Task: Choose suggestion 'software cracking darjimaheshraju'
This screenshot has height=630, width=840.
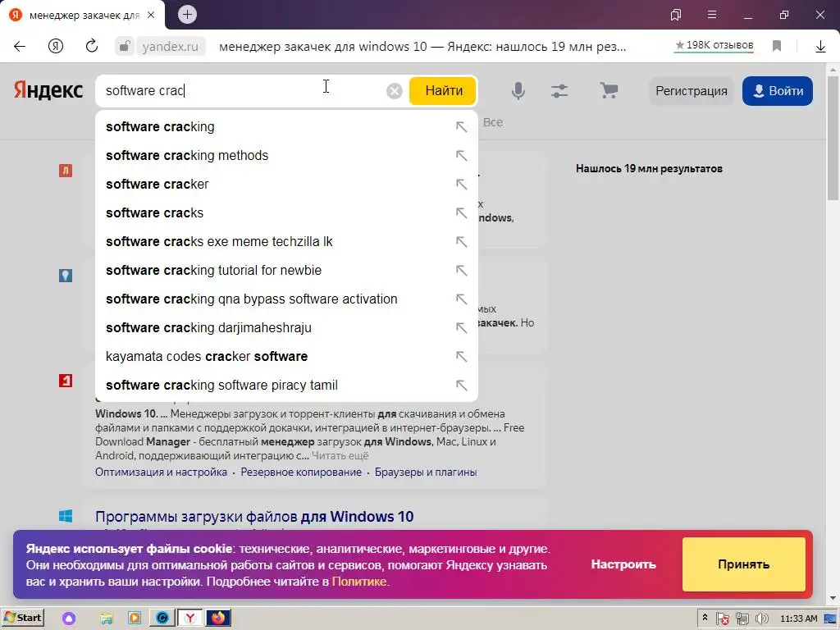Action: point(286,327)
